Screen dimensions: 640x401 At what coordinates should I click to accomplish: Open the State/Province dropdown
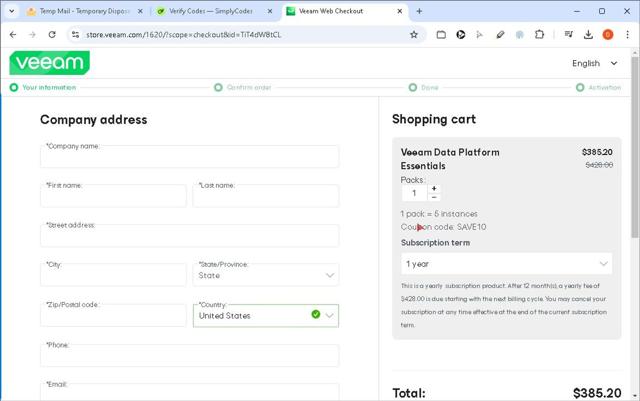click(x=266, y=275)
